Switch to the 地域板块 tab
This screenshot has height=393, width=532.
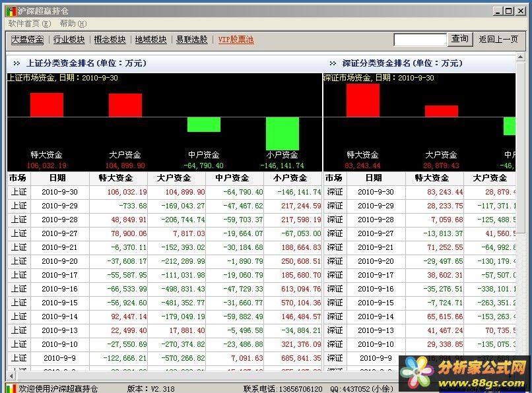click(151, 40)
